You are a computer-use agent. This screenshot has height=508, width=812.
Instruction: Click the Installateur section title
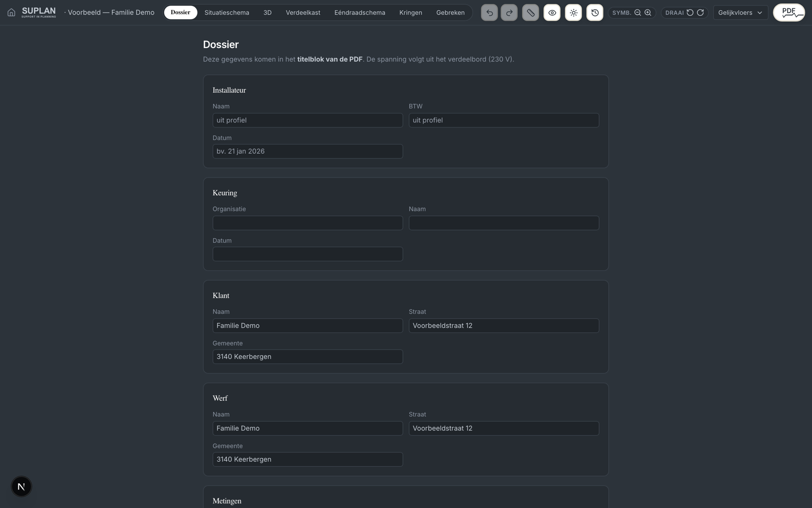(229, 90)
